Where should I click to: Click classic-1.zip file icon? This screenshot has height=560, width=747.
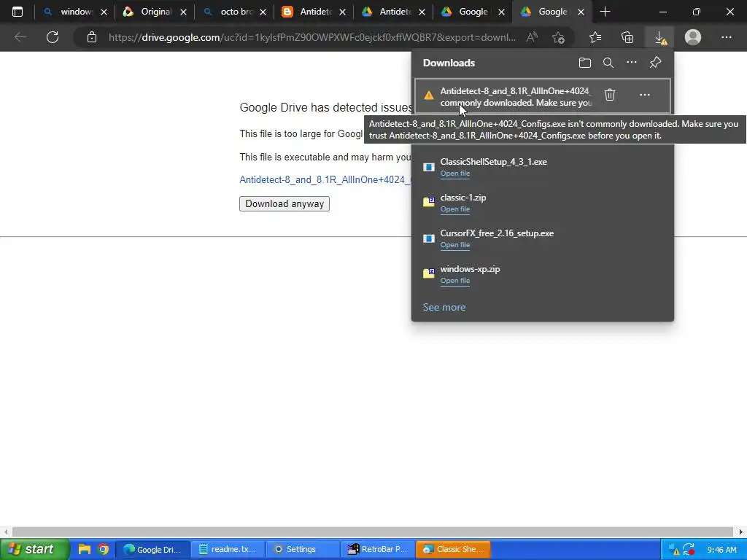pyautogui.click(x=429, y=202)
